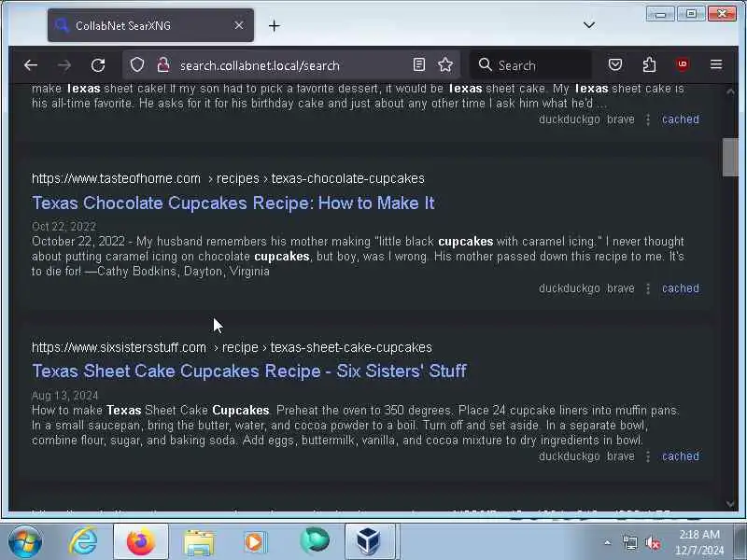Screen dimensions: 747x560
Task: Click the browser Search box
Action: pos(531,65)
